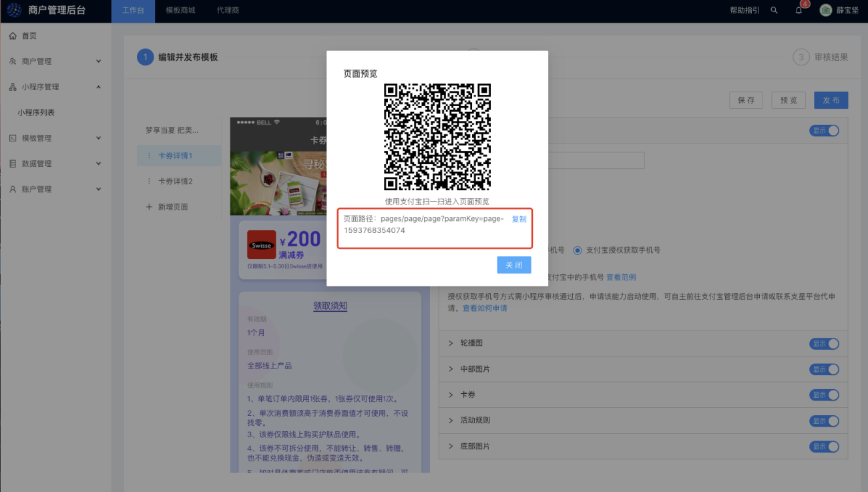Select 支付宝授权获取手机号 radio option
Screen dimensions: 868x492
coord(578,250)
